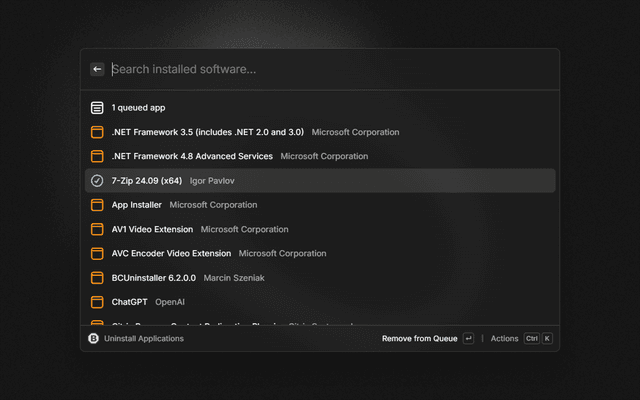Image resolution: width=640 pixels, height=400 pixels.
Task: Select the AVC Encoder Video Extension icon
Action: pos(97,253)
